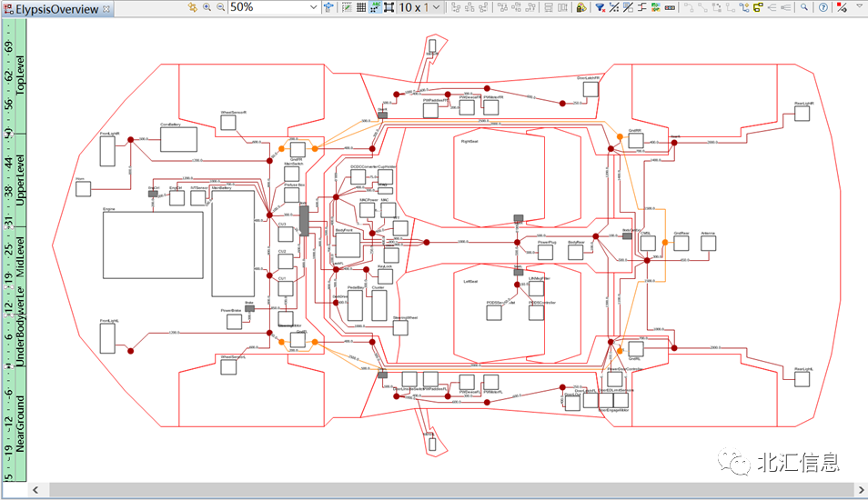868x500 pixels.
Task: Select the GndRear component box
Action: pos(681,243)
